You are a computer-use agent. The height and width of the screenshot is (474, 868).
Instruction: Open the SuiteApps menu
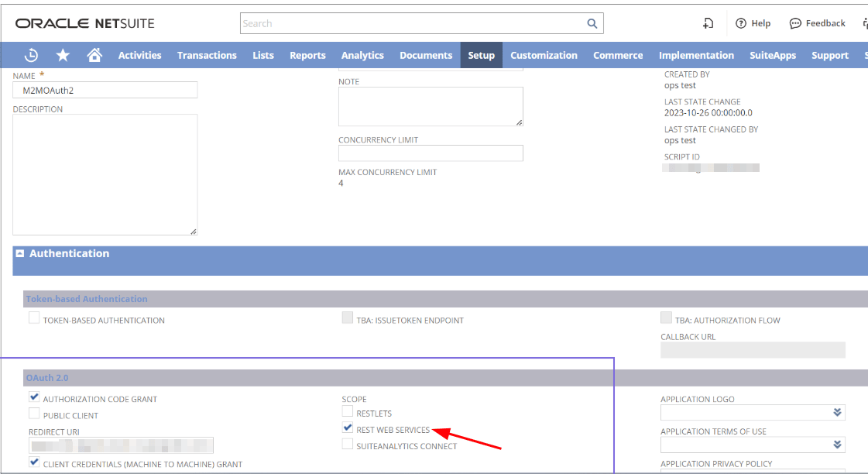coord(772,55)
